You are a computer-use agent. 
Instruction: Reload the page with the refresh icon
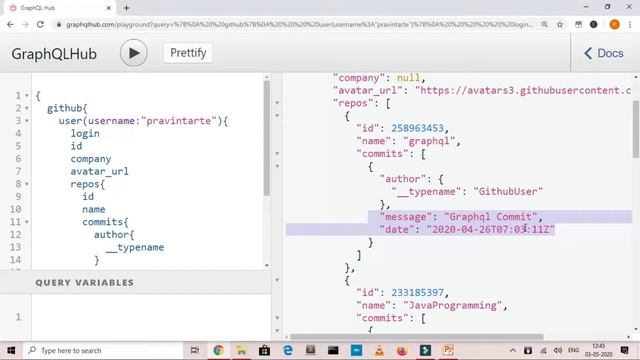coord(40,24)
